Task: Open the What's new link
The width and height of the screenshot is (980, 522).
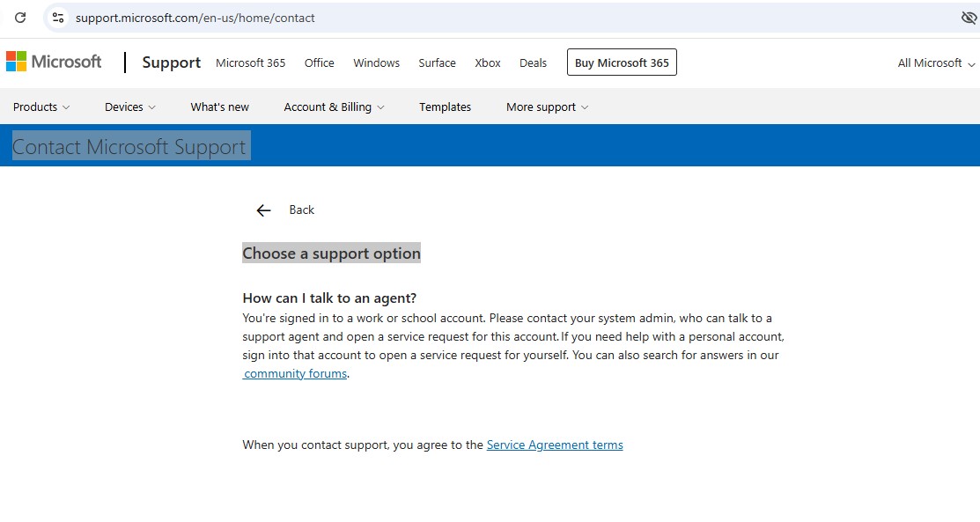Action: coord(219,107)
